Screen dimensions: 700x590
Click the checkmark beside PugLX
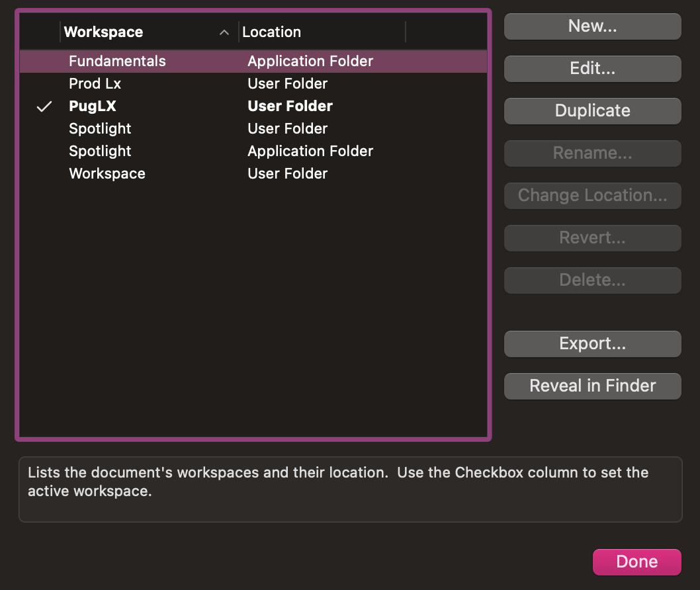(x=44, y=106)
